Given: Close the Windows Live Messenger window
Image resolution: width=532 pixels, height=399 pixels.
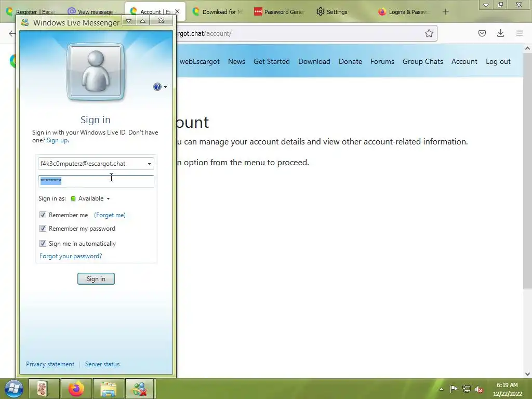Looking at the screenshot, I should (162, 21).
